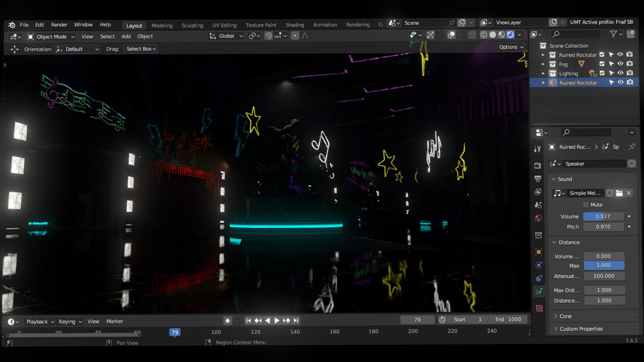This screenshot has width=644, height=362.
Task: Open the Orientation Default dropdown
Action: pyautogui.click(x=77, y=49)
